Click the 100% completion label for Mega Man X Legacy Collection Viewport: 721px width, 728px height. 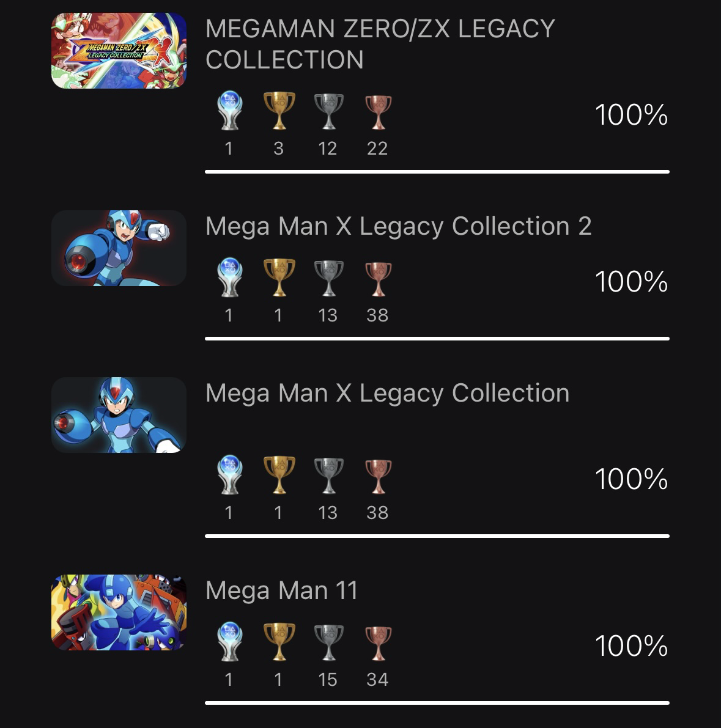click(x=631, y=479)
